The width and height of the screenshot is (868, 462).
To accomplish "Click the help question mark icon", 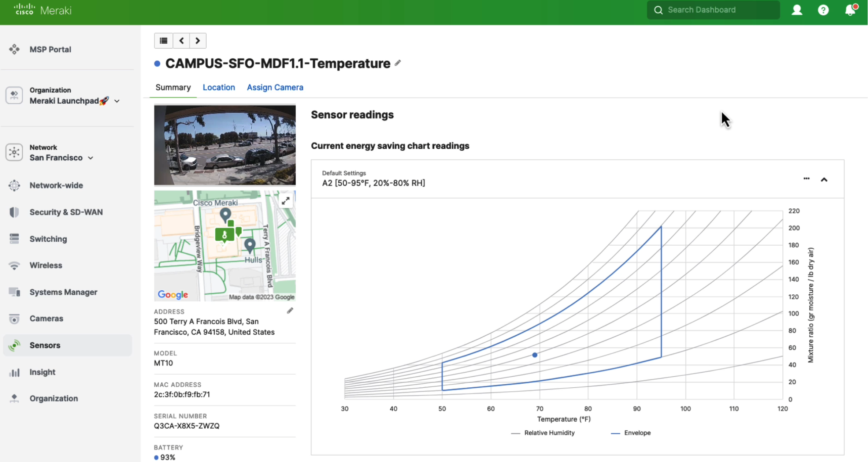I will [x=823, y=10].
